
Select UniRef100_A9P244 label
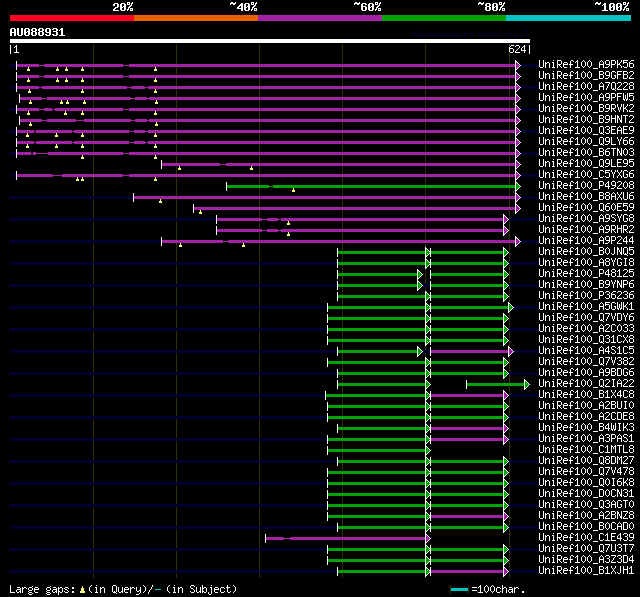(x=586, y=241)
